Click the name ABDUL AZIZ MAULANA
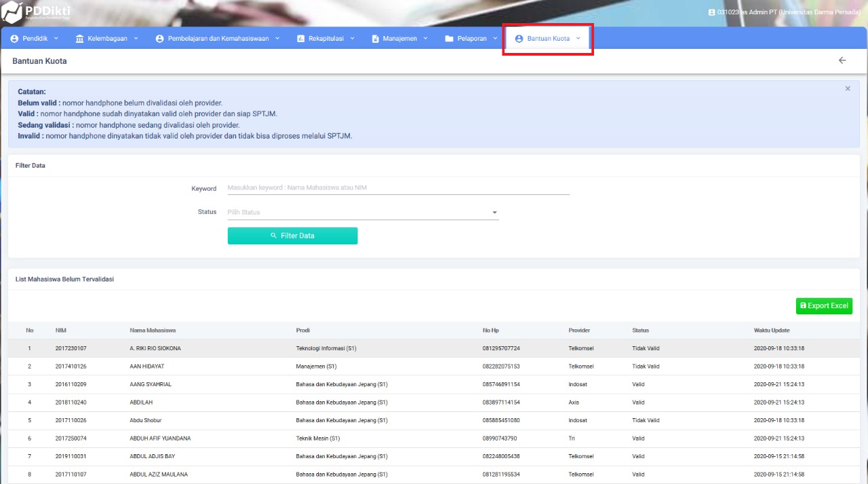 pos(159,474)
